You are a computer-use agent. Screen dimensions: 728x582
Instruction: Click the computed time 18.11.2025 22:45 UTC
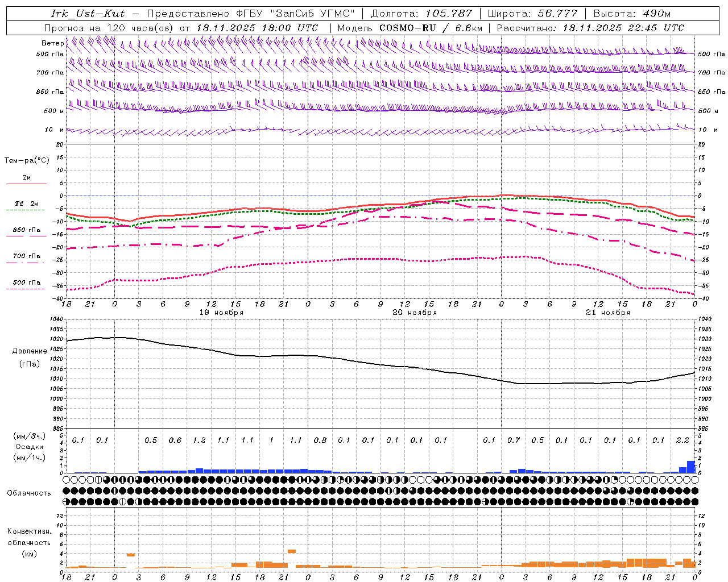(624, 28)
